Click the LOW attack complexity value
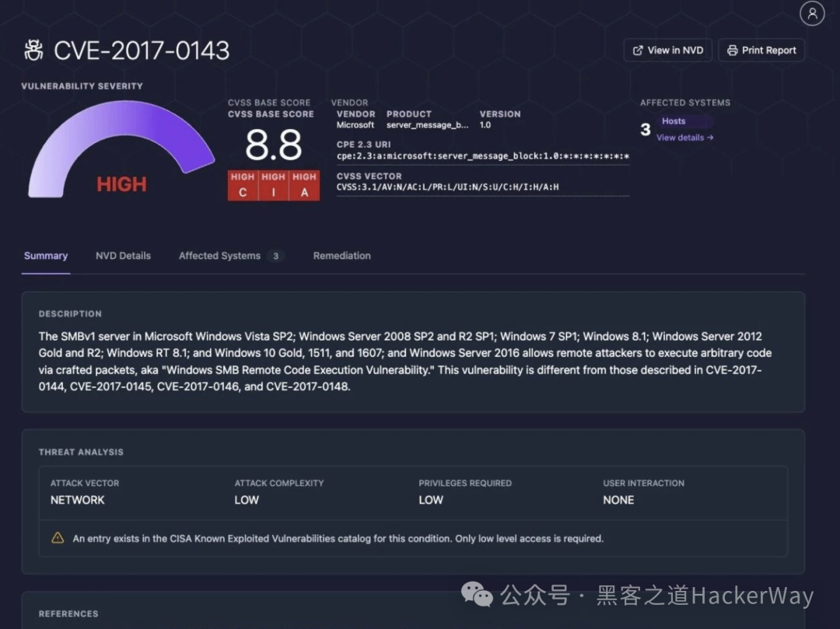 tap(247, 500)
